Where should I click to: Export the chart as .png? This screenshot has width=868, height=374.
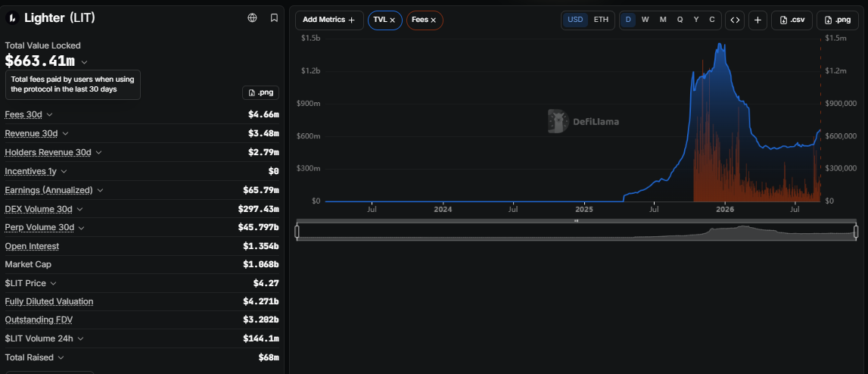tap(837, 20)
